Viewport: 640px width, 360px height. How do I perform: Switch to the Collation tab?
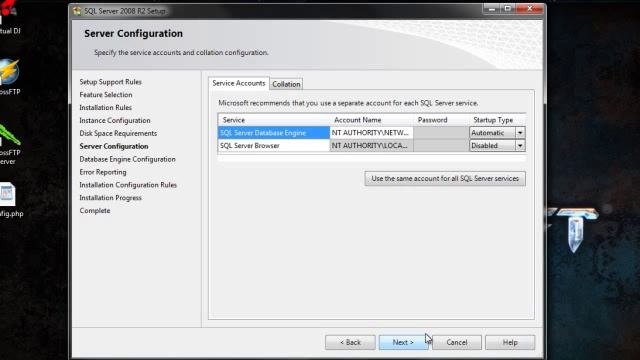[286, 84]
